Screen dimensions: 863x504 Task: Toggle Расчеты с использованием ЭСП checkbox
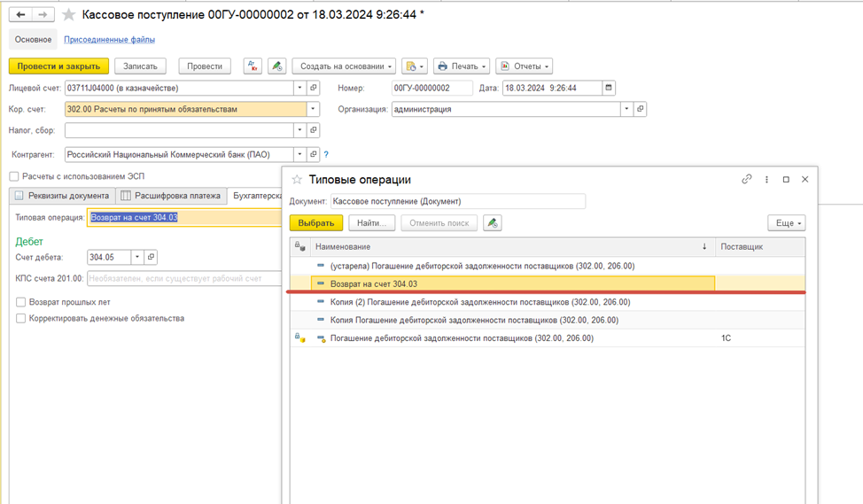click(14, 176)
